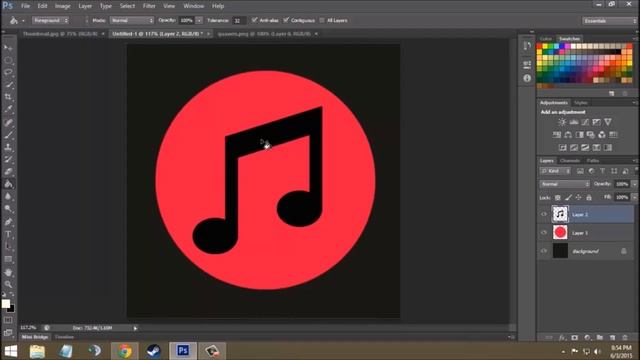The height and width of the screenshot is (360, 640).
Task: Open the layer Opacity dropdown arrow
Action: (634, 184)
